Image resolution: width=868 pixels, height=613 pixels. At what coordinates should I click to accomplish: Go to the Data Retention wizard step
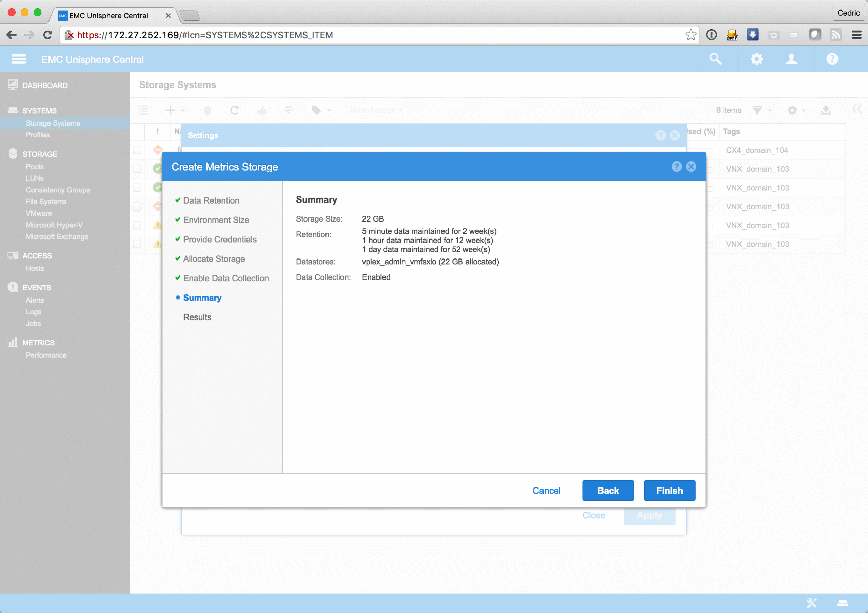click(x=211, y=200)
